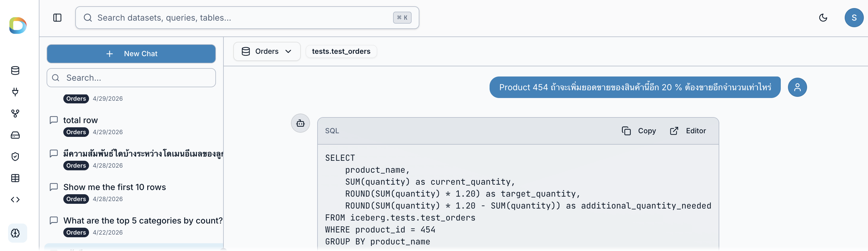
Task: Click target_quantity alias in SQL
Action: pyautogui.click(x=538, y=194)
